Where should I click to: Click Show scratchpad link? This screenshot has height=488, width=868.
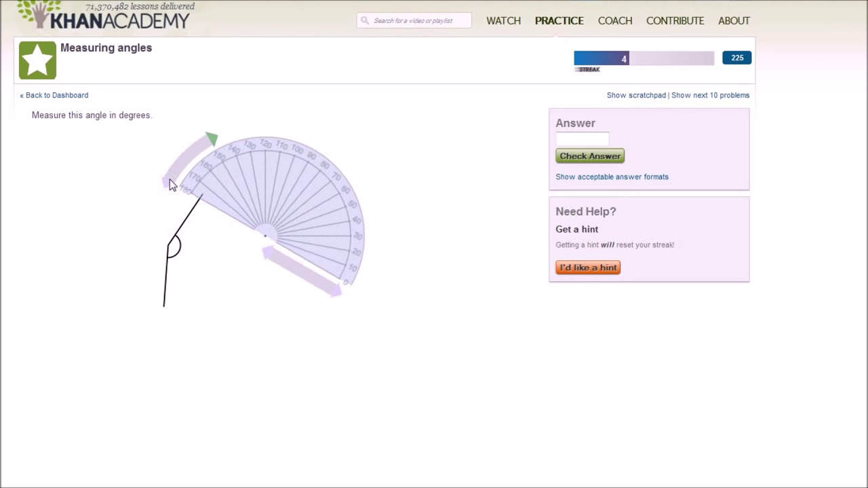(636, 96)
